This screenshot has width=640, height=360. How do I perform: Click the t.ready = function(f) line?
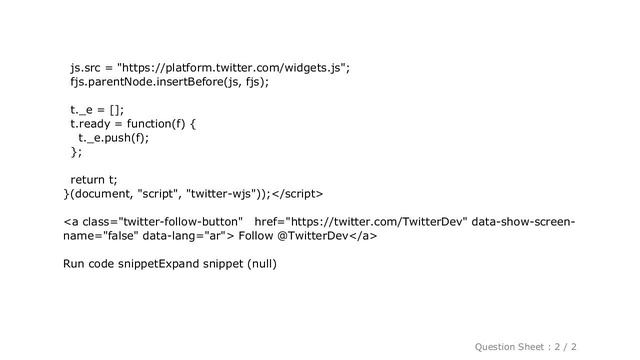[133, 124]
